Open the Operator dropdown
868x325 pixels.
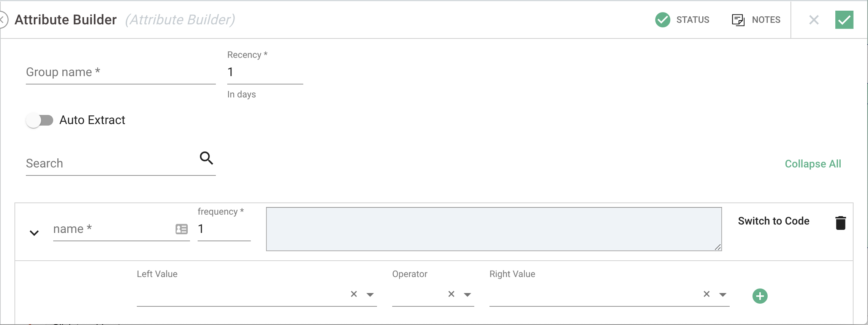tap(467, 295)
